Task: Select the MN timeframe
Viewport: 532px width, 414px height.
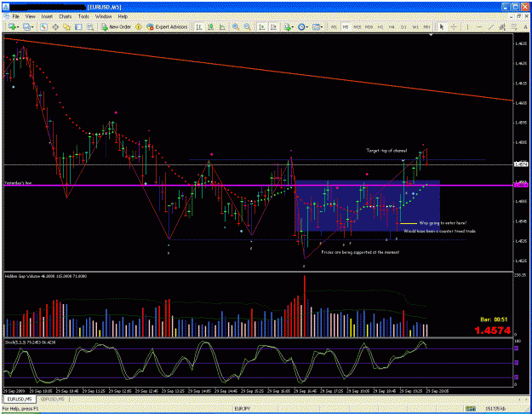Action: tap(426, 26)
